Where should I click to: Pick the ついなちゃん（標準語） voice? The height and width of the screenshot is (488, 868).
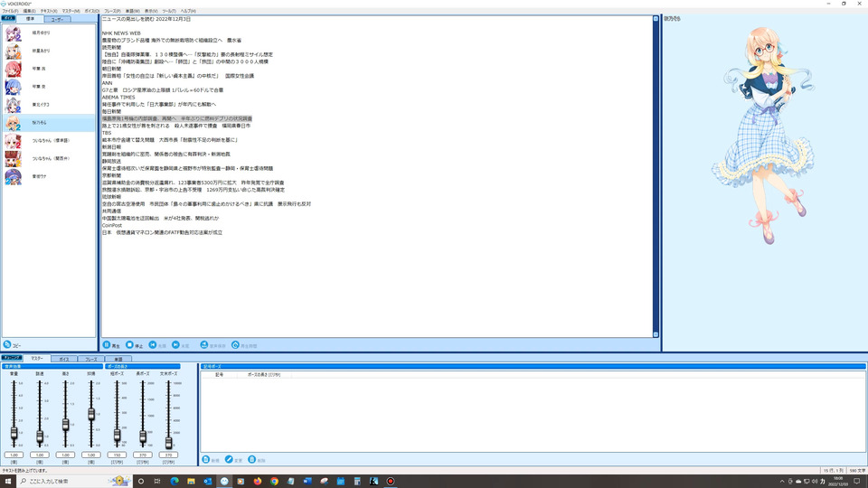point(49,141)
